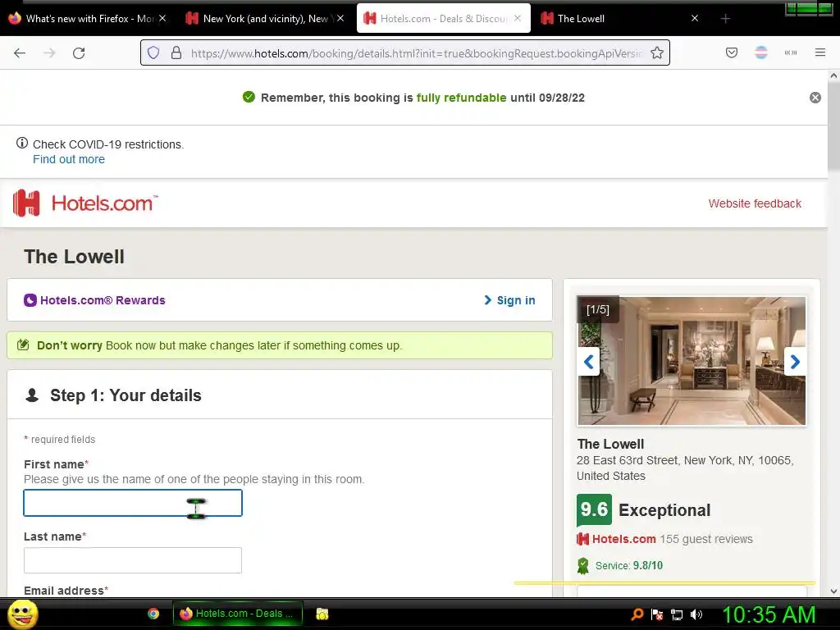Click the scrollbar down arrow
Image resolution: width=840 pixels, height=630 pixels.
pos(833,591)
